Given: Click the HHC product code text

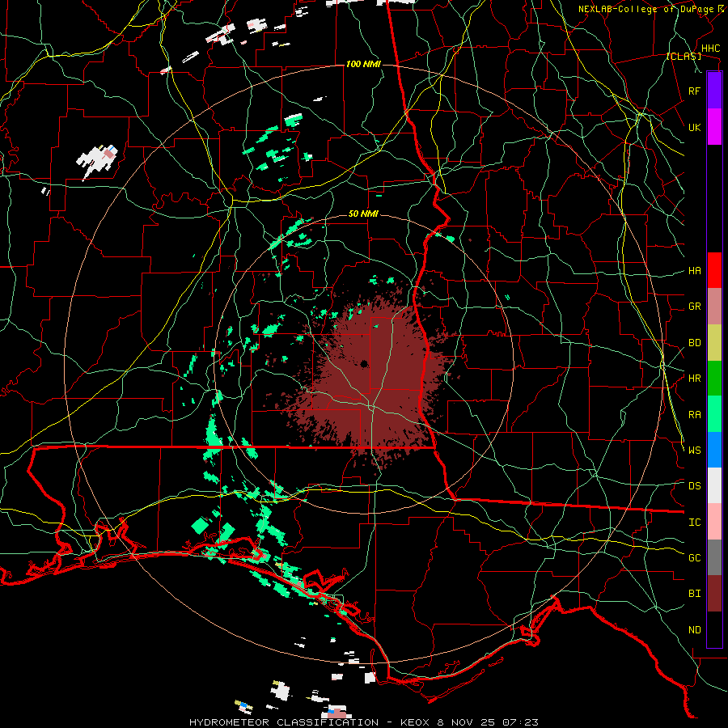Looking at the screenshot, I should (710, 49).
